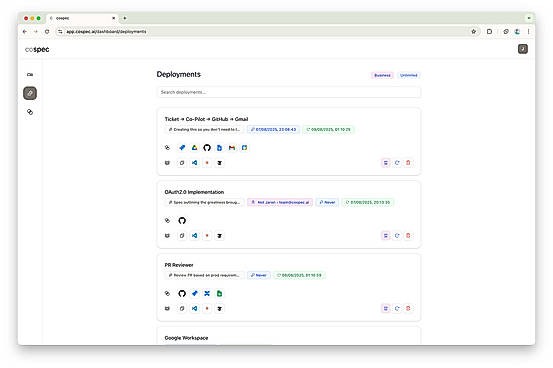Click the Never chip on PR Reviewer card

click(259, 275)
